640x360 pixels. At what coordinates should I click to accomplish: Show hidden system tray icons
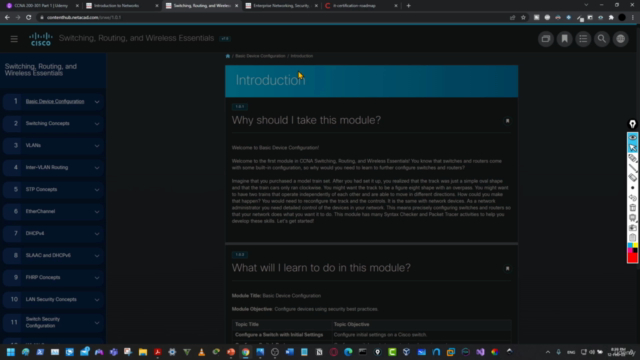coord(548,352)
